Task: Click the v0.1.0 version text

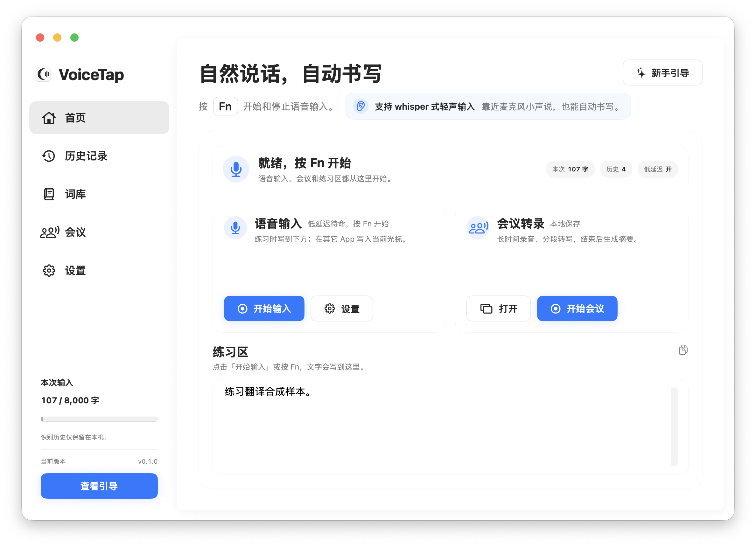Action: coord(148,461)
